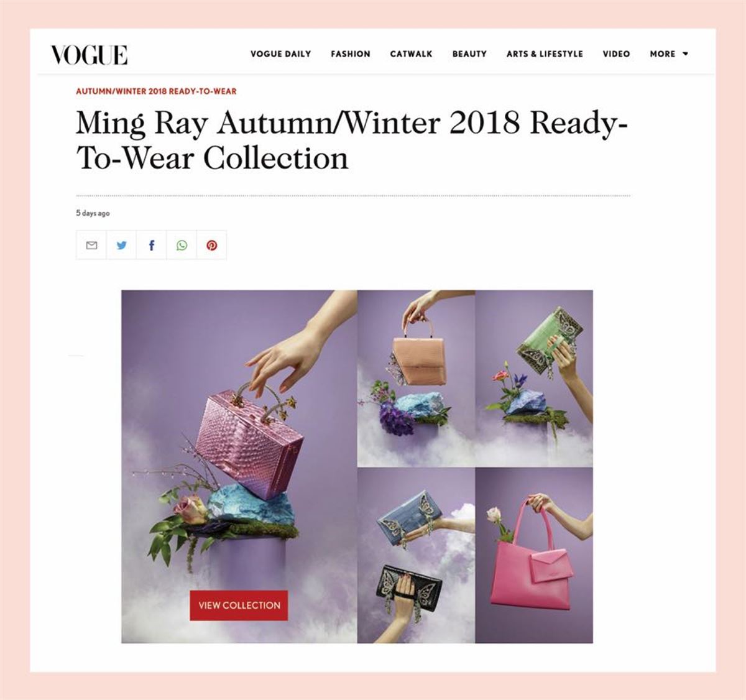
Task: Select the hot pink tote bag image
Action: [x=534, y=555]
